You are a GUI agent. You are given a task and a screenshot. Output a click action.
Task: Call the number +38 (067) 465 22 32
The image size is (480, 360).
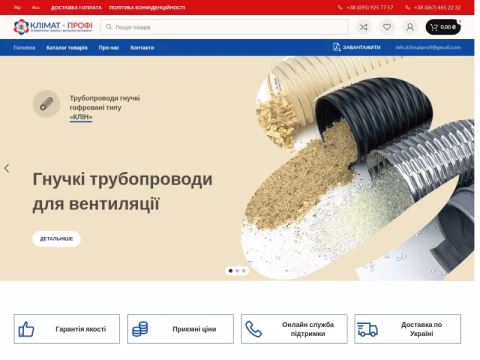click(437, 7)
